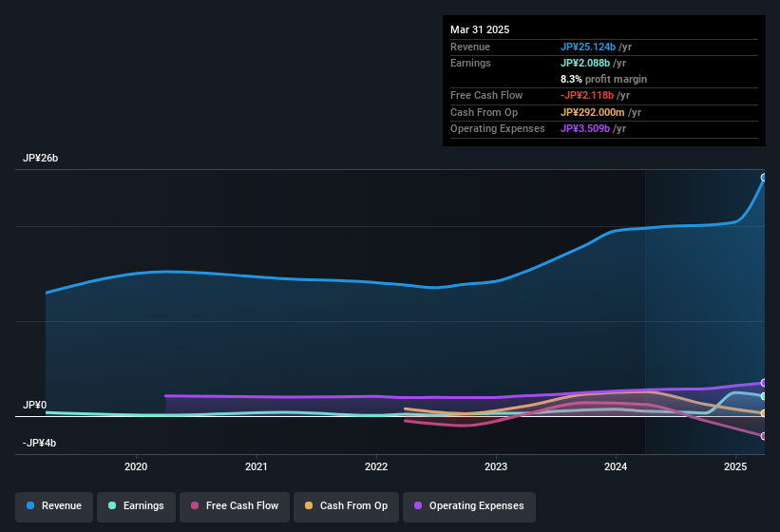780x532 pixels.
Task: Click the -JP¥2.118b free cash flow value
Action: (587, 95)
